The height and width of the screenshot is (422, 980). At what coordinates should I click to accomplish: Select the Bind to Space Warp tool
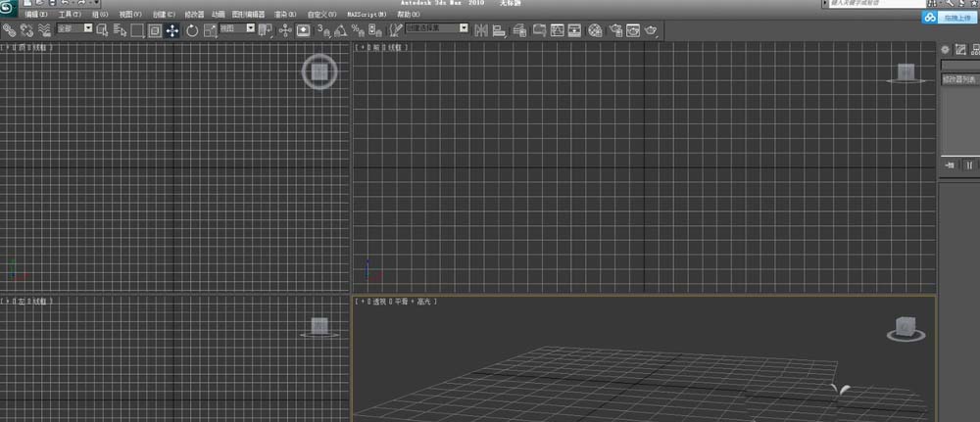tap(44, 30)
